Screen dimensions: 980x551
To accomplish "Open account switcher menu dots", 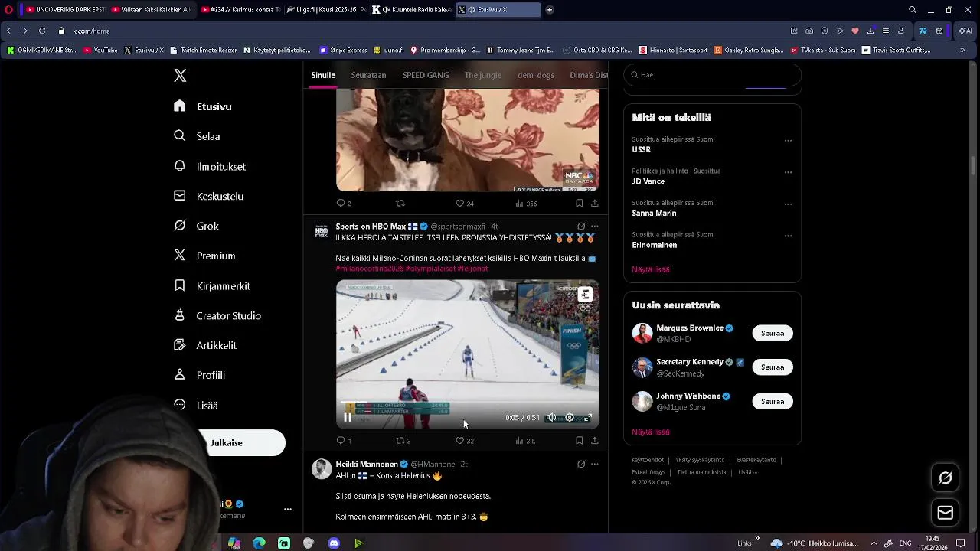I will (x=288, y=509).
